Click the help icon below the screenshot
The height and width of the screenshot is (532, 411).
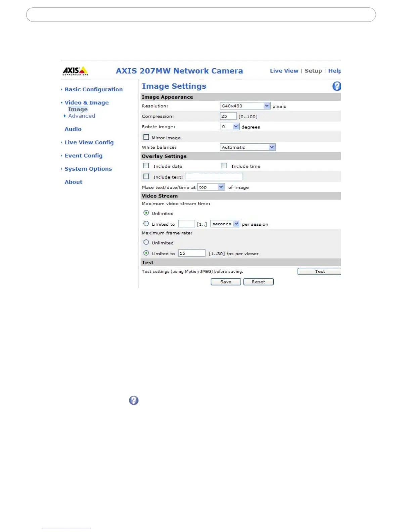(134, 400)
